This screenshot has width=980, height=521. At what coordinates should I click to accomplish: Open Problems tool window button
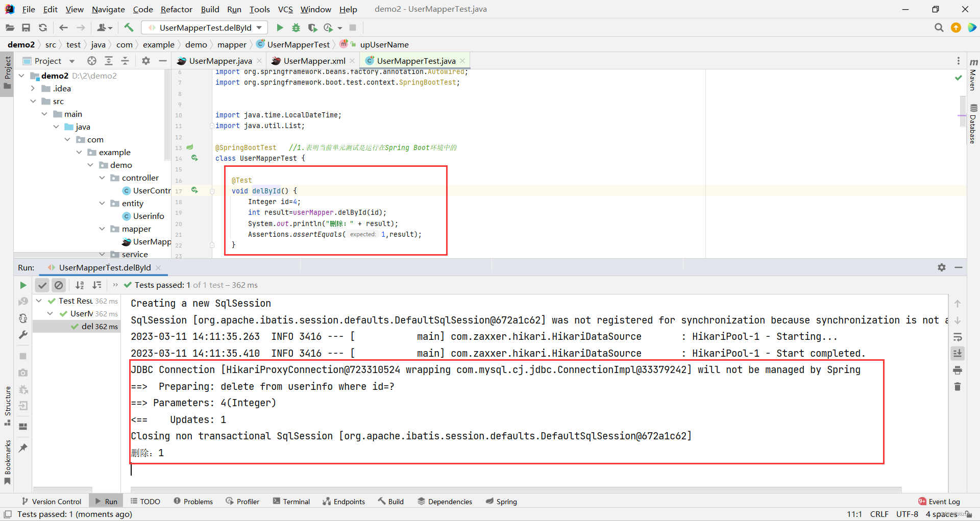(193, 502)
